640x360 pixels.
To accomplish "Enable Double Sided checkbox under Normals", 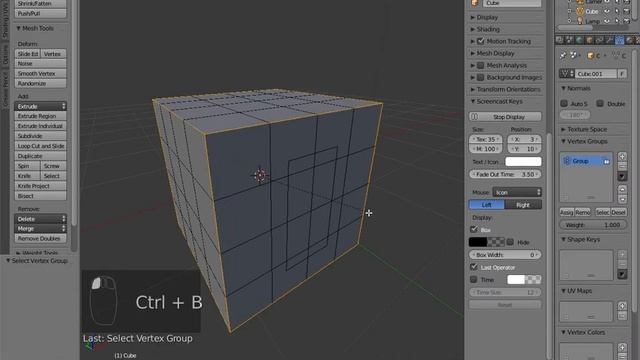I will pos(600,103).
